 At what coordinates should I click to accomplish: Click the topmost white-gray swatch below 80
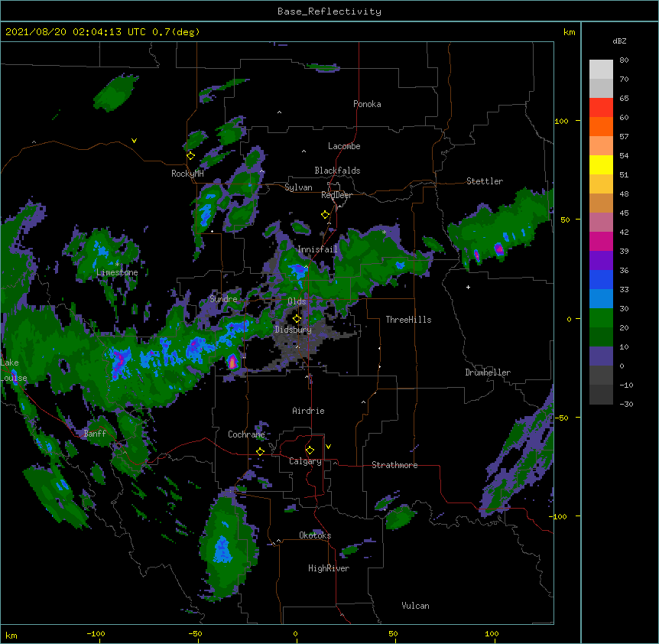pos(601,69)
